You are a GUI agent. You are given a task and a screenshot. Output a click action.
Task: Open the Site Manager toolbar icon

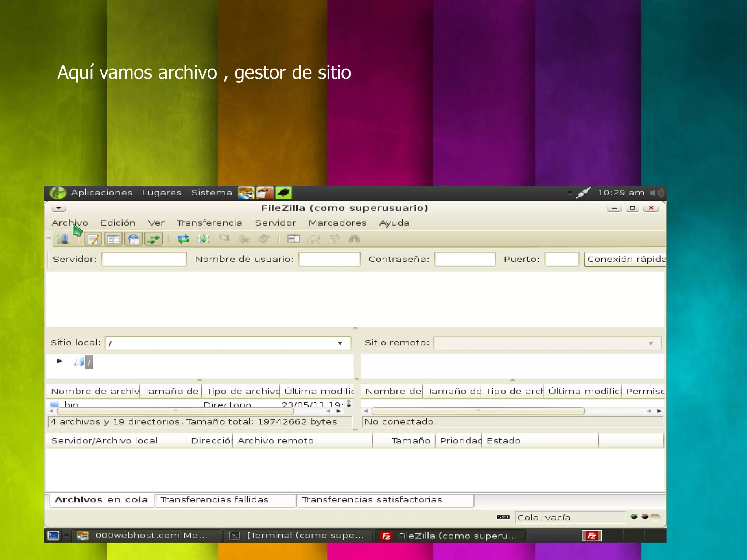click(63, 239)
